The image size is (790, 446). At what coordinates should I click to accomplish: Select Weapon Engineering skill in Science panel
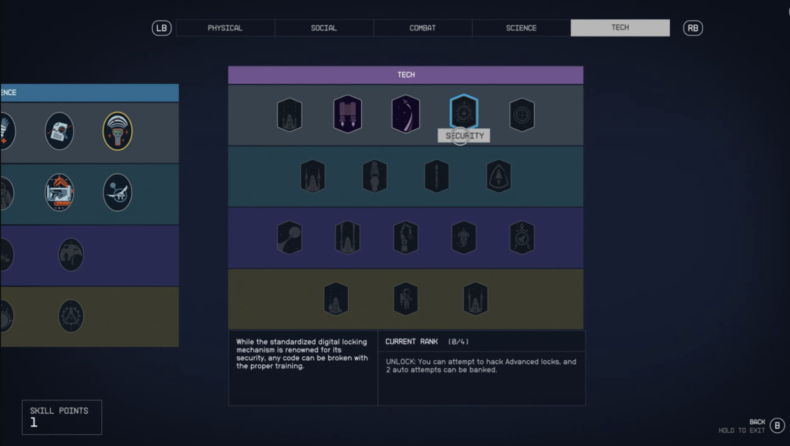tap(59, 193)
